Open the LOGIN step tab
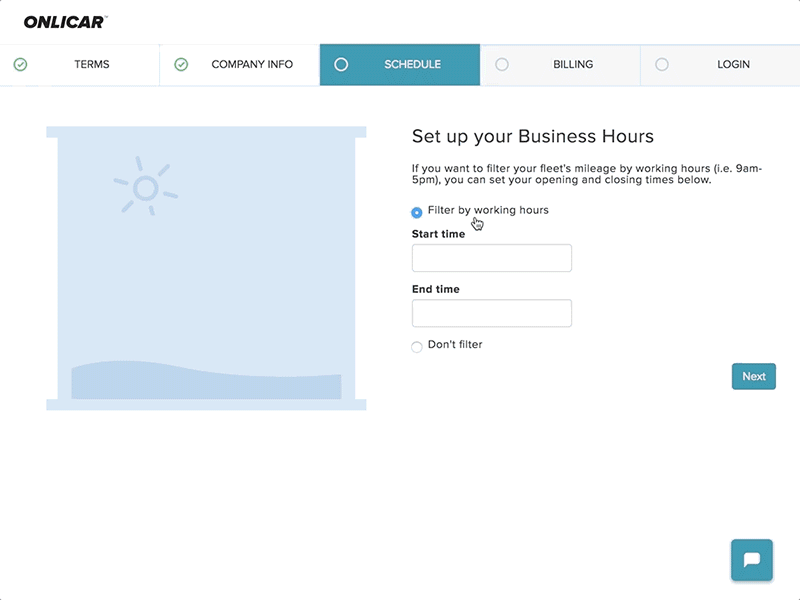Image resolution: width=800 pixels, height=600 pixels. point(720,65)
